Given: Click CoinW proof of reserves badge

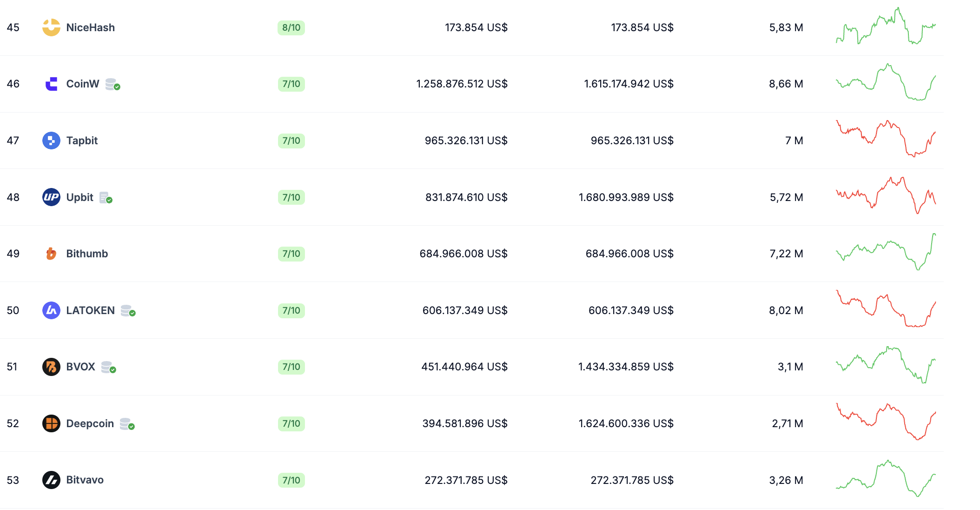Looking at the screenshot, I should 113,84.
